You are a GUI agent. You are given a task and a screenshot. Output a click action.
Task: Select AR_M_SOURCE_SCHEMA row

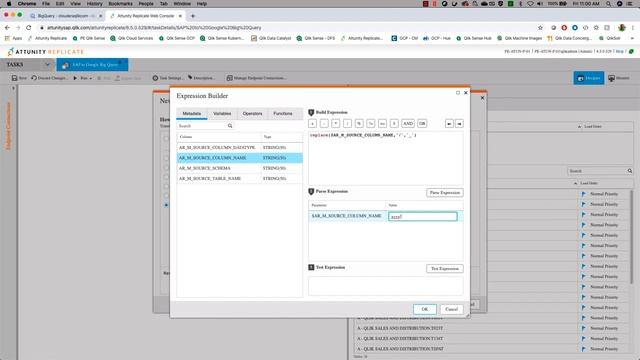[x=240, y=168]
